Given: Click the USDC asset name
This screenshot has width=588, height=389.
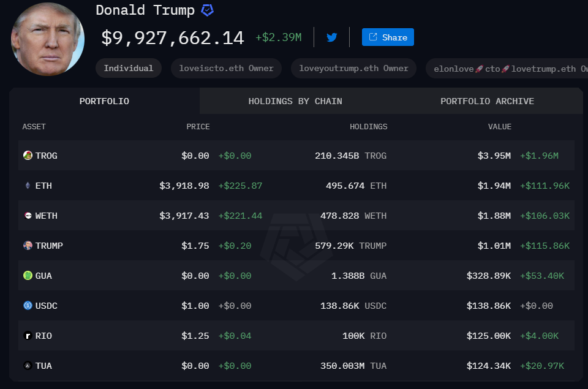Looking at the screenshot, I should tap(46, 306).
